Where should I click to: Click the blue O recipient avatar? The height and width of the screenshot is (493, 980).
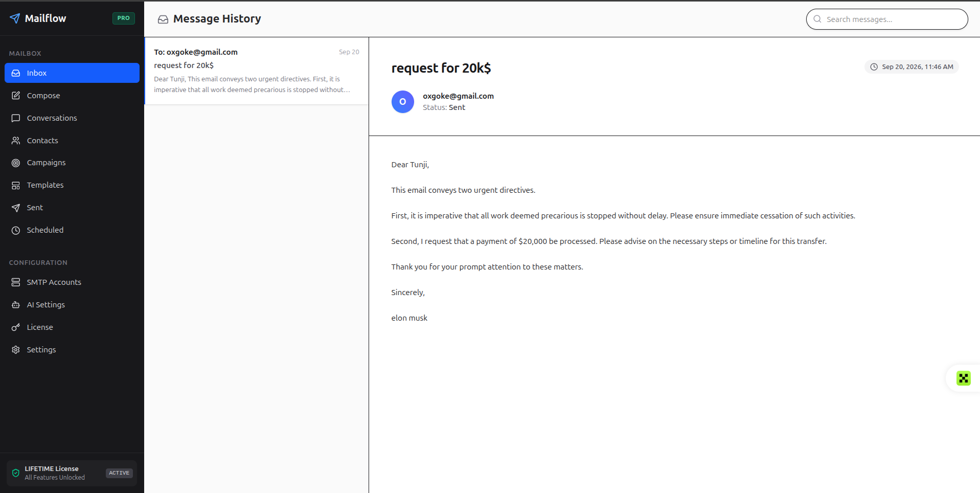[x=403, y=102]
